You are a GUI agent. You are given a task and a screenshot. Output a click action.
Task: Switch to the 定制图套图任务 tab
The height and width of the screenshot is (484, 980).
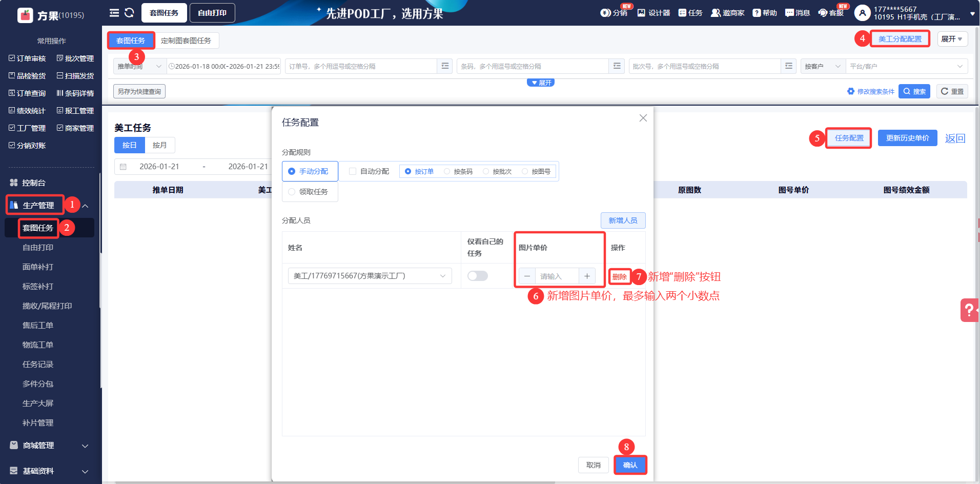pos(186,41)
